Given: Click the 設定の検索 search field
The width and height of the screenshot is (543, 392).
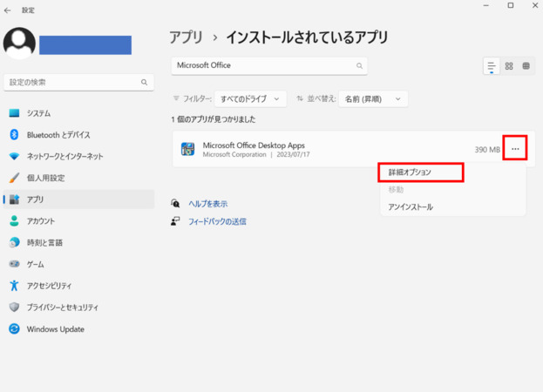Looking at the screenshot, I should coord(78,83).
